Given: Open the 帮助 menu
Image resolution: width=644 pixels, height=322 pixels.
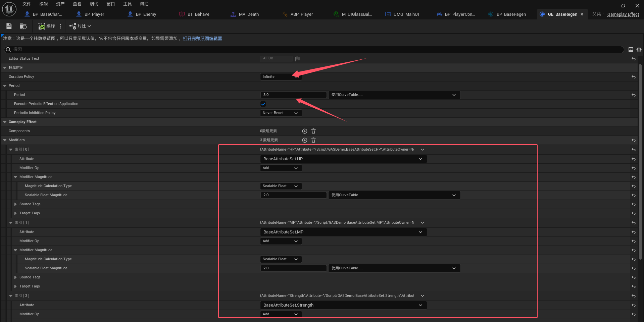Looking at the screenshot, I should [x=144, y=4].
